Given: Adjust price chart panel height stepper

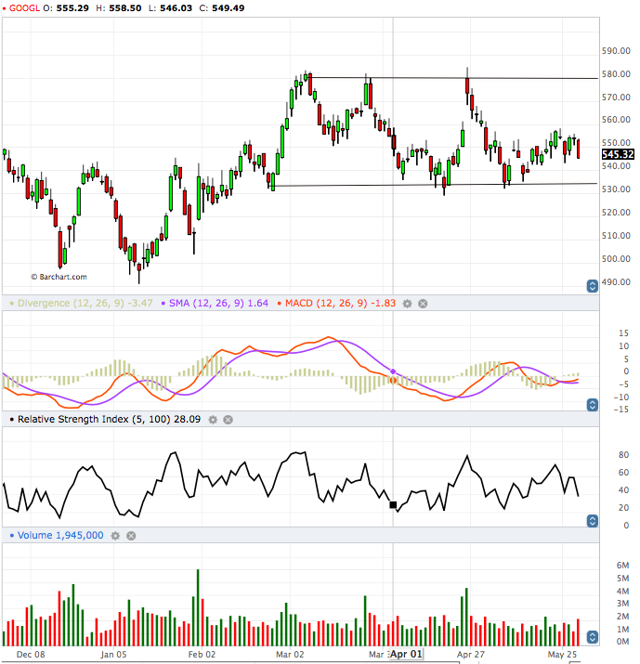Looking at the screenshot, I should 592,286.
